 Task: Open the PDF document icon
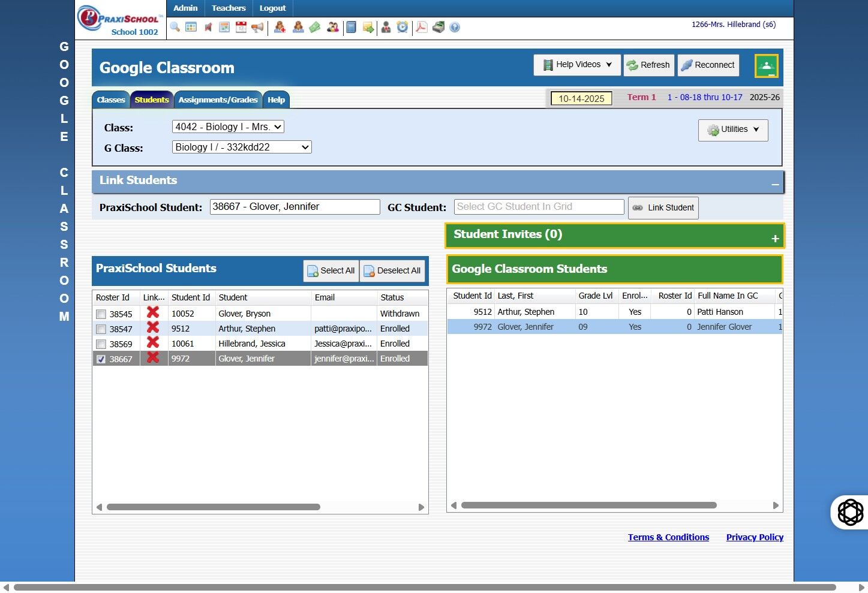pos(422,27)
